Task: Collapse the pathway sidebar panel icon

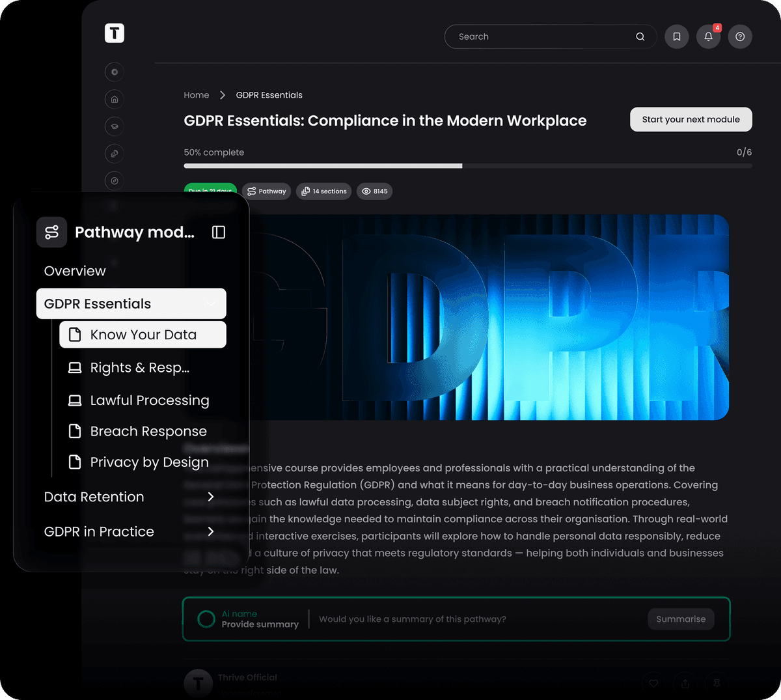Action: 219,232
